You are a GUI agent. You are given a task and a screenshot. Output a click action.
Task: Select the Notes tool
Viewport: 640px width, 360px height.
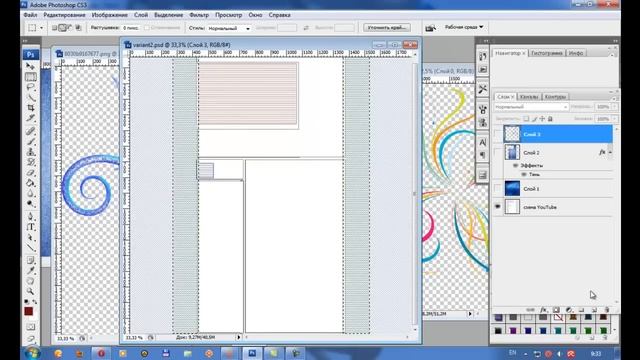pyautogui.click(x=31, y=260)
